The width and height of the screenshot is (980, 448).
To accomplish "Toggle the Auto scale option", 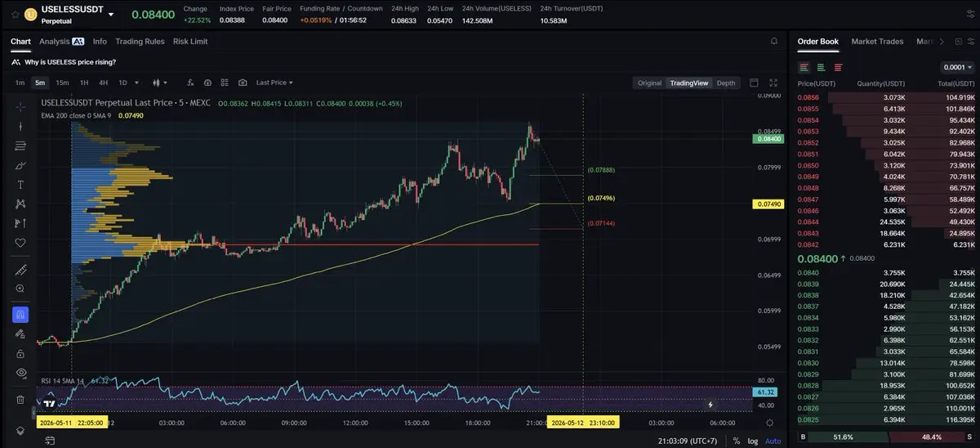I will coord(773,441).
